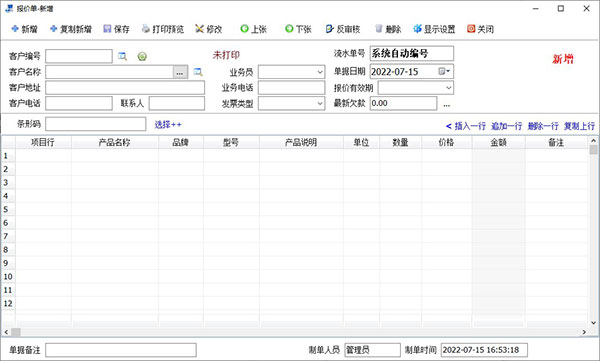Viewport: 600px width, 361px height.
Task: Click the 品牌 column header
Action: (181, 142)
